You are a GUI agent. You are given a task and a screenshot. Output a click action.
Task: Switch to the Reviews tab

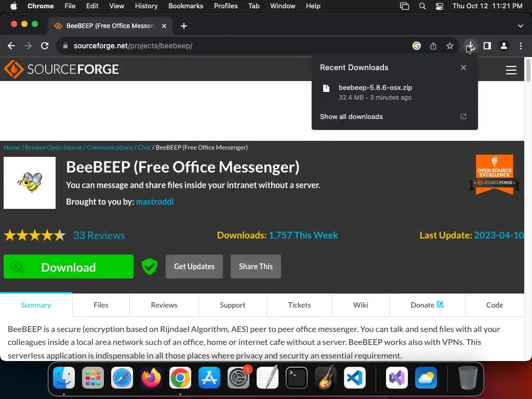[164, 305]
